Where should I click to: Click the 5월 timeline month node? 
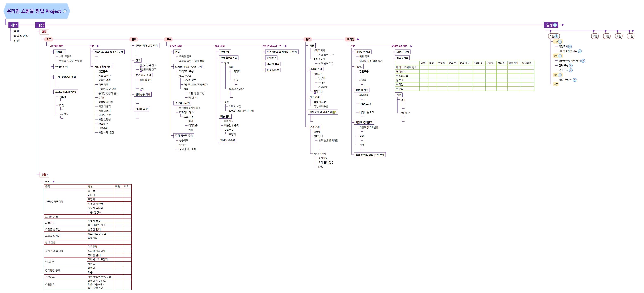(x=631, y=36)
